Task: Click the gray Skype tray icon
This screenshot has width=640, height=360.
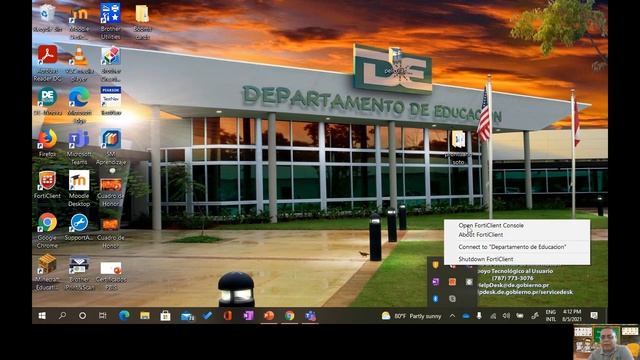Action: (452, 299)
